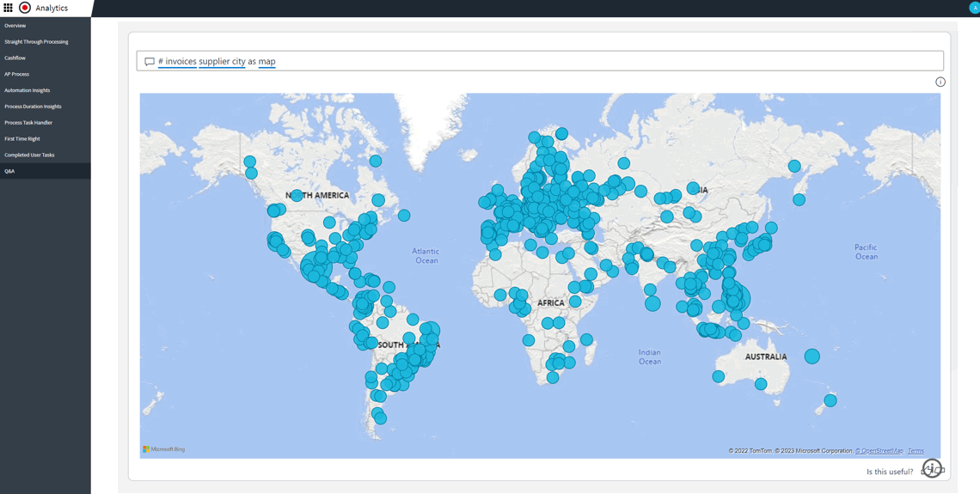Image resolution: width=980 pixels, height=494 pixels.
Task: Select the Q&A sidebar item
Action: click(45, 171)
